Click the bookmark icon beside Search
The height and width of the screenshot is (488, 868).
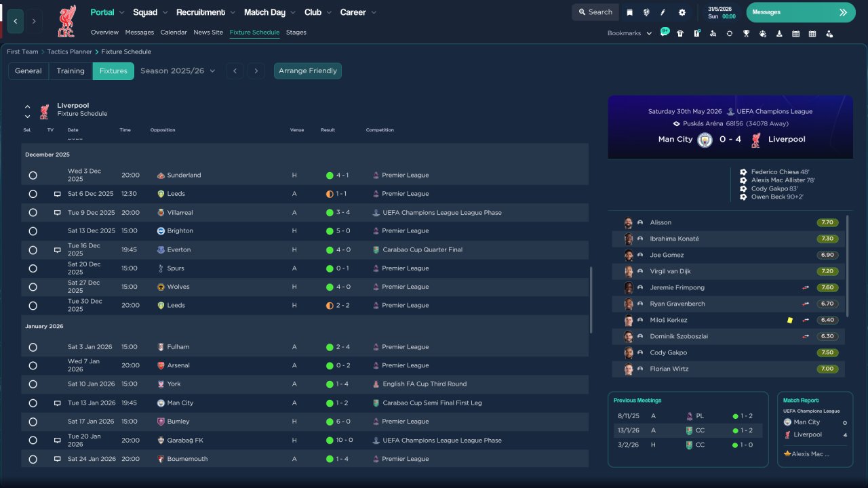click(x=630, y=12)
